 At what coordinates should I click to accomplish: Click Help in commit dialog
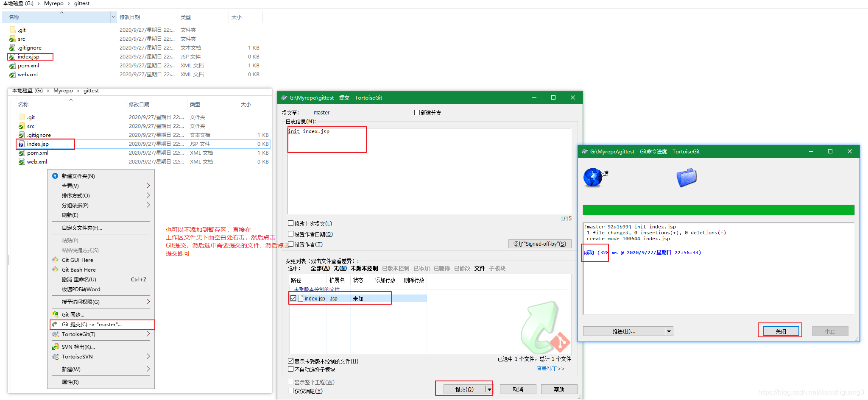559,389
